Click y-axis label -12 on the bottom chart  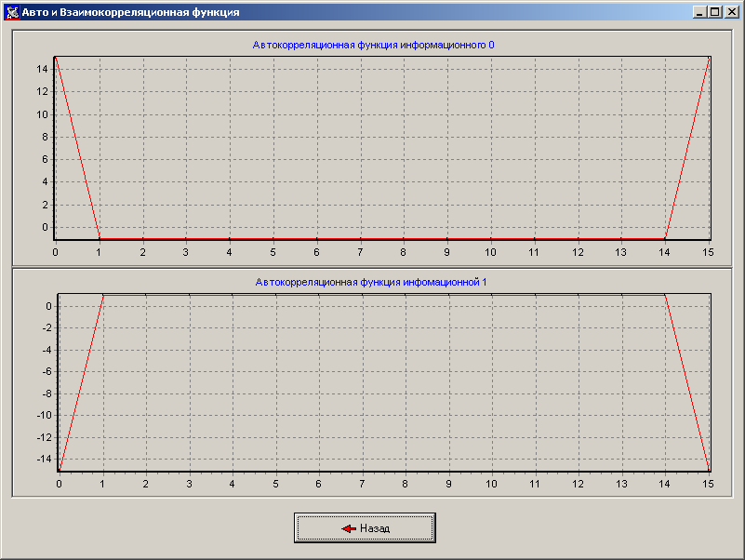point(45,437)
